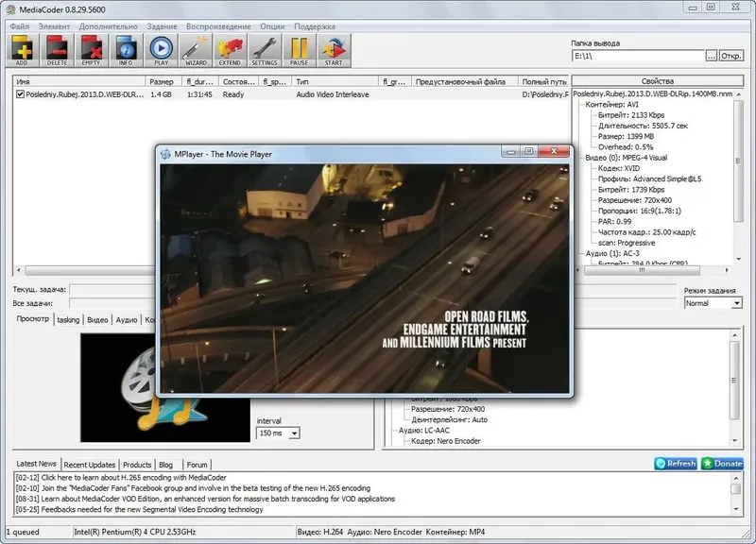Open the EXTEND toolbar icon
Viewport: 756px width, 544px height.
point(230,50)
